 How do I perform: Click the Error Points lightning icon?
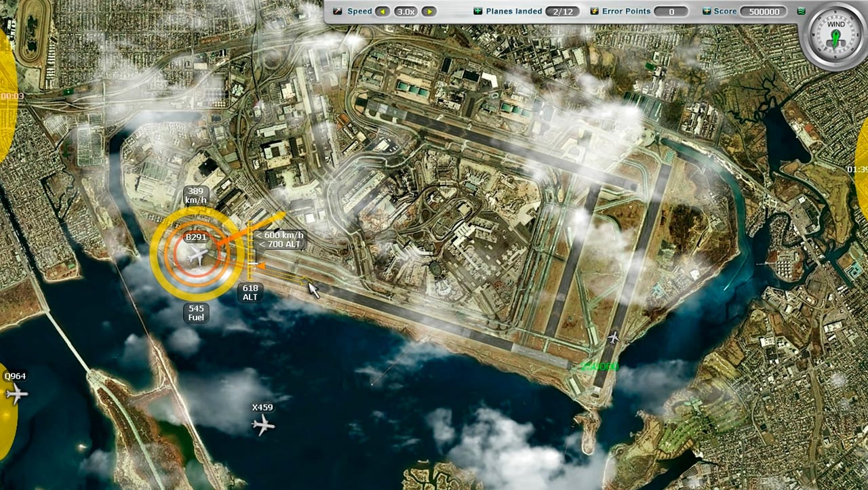(595, 12)
